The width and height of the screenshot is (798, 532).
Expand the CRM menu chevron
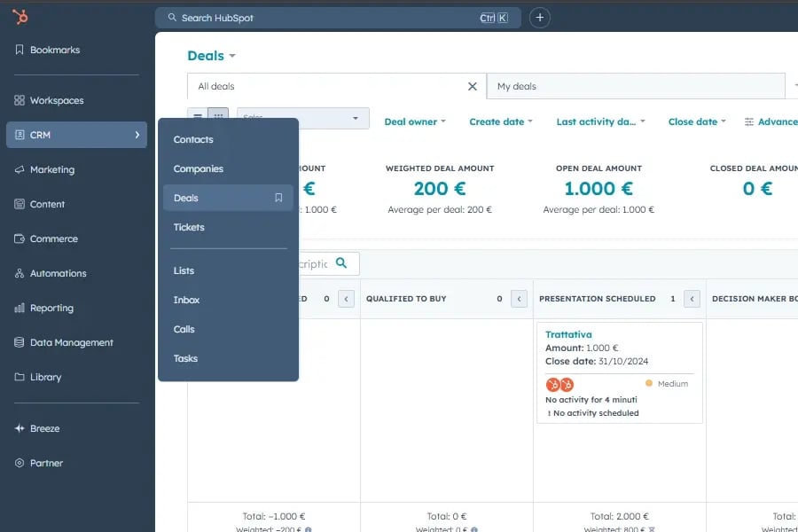tap(137, 135)
